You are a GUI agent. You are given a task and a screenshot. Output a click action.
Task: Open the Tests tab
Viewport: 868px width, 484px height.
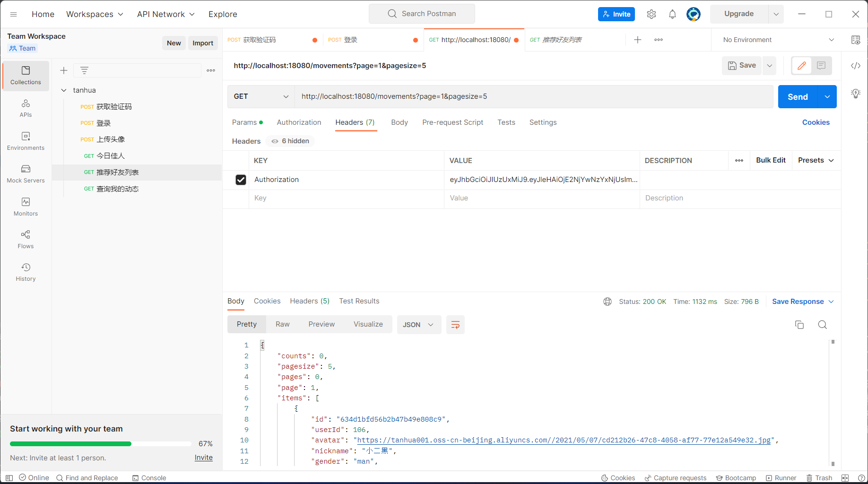[x=506, y=122]
